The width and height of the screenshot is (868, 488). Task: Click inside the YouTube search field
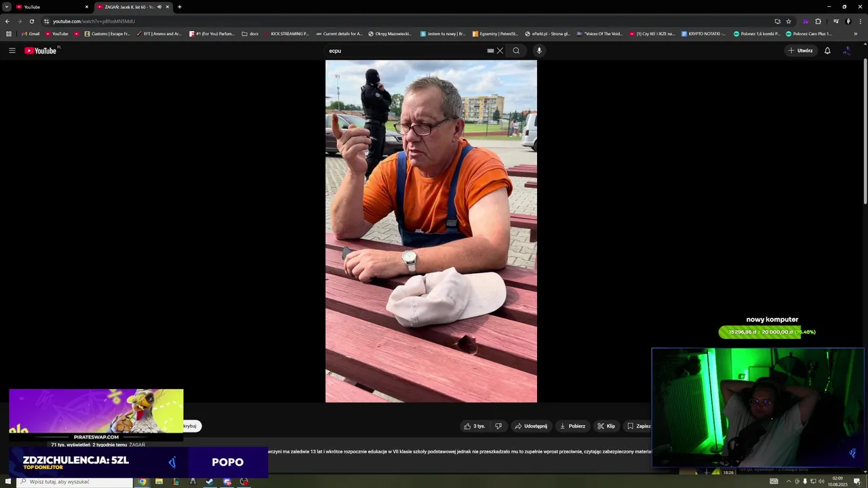407,51
